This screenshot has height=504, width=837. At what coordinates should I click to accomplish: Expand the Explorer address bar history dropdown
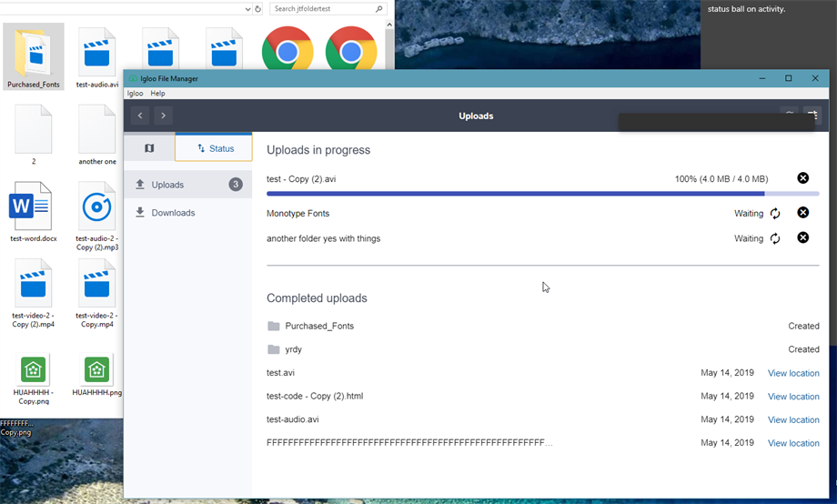[x=248, y=9]
